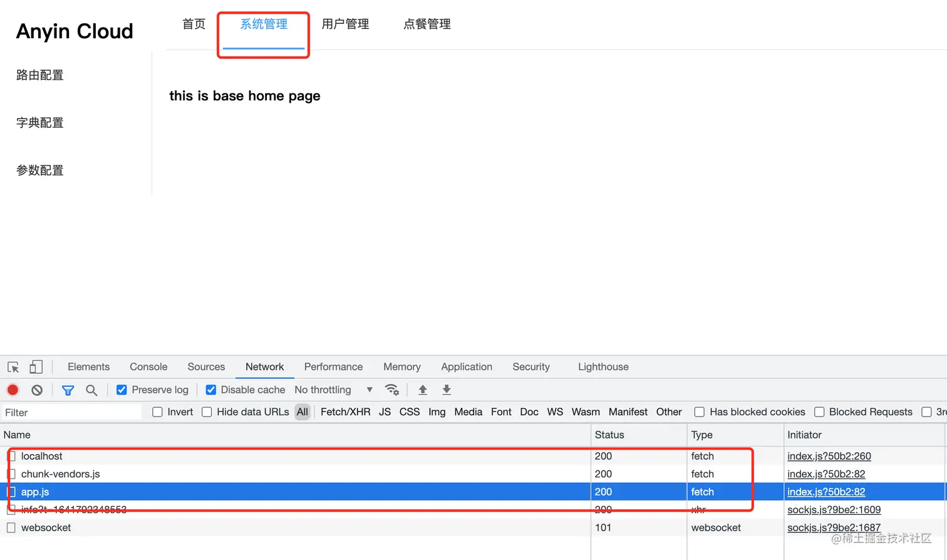Sort requests by Type column header
This screenshot has height=560, width=947.
coord(735,435)
